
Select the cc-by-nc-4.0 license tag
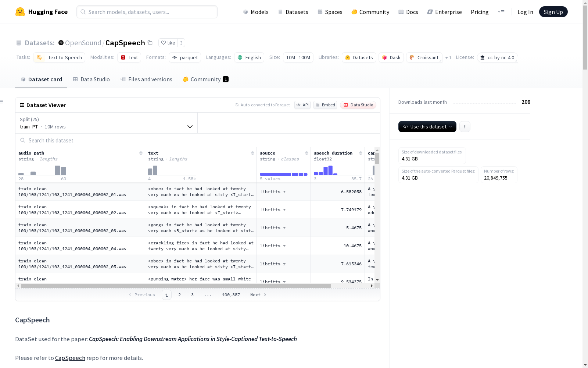tap(498, 57)
